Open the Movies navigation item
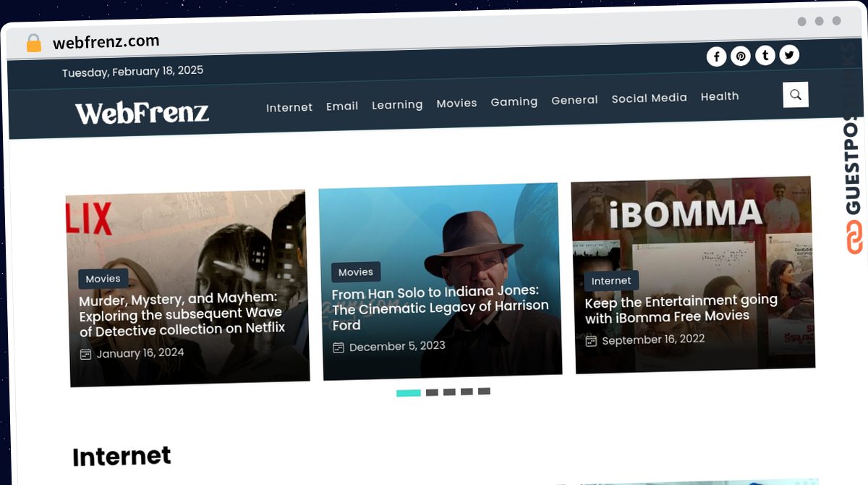868x485 pixels. point(456,104)
